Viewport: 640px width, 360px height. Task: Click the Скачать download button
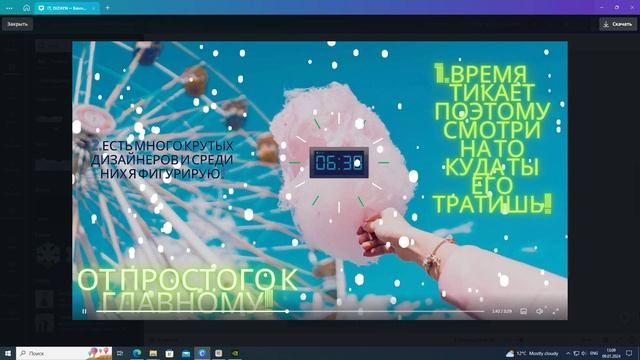[x=618, y=24]
